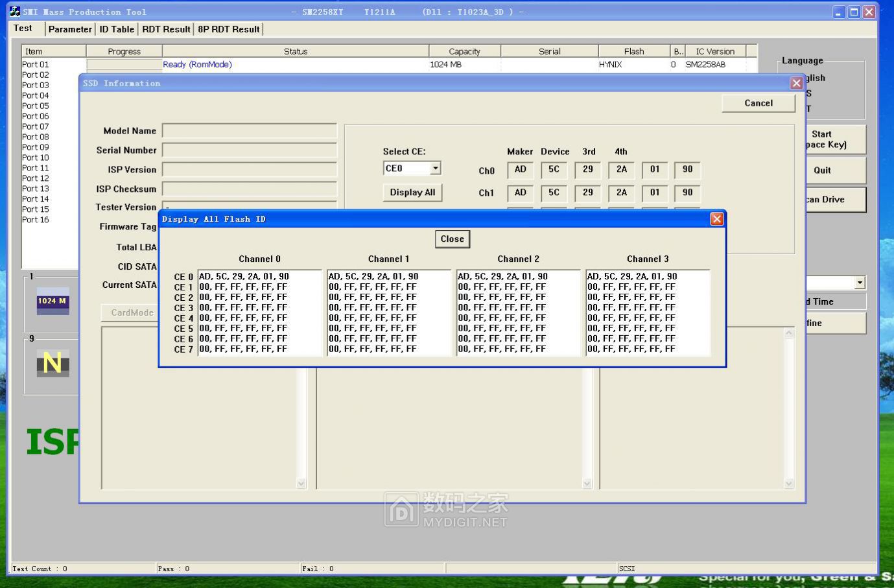This screenshot has height=588, width=894.
Task: Click the Ready (RomMode) status text
Action: coord(197,64)
